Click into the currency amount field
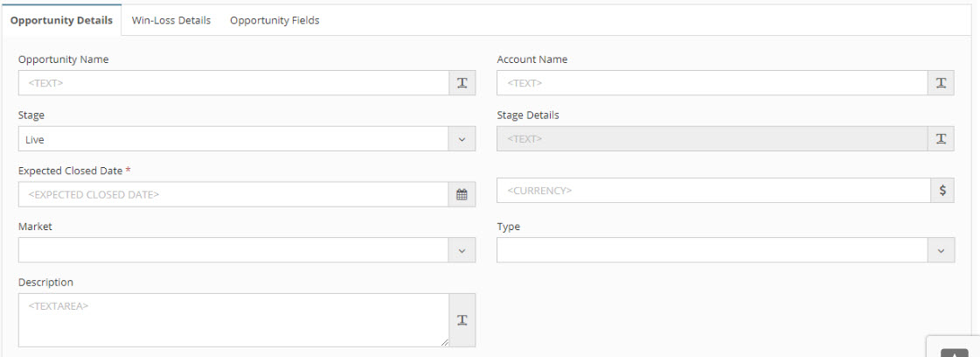Viewport: 980px width, 357px height. [x=713, y=190]
